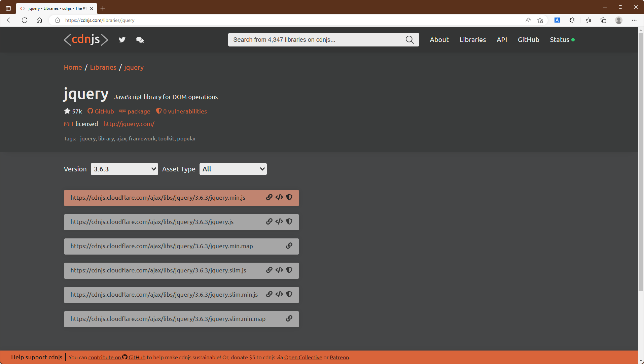Screen dimensions: 644x364
Task: Open the cdnjs Twitter icon
Action: click(x=122, y=40)
